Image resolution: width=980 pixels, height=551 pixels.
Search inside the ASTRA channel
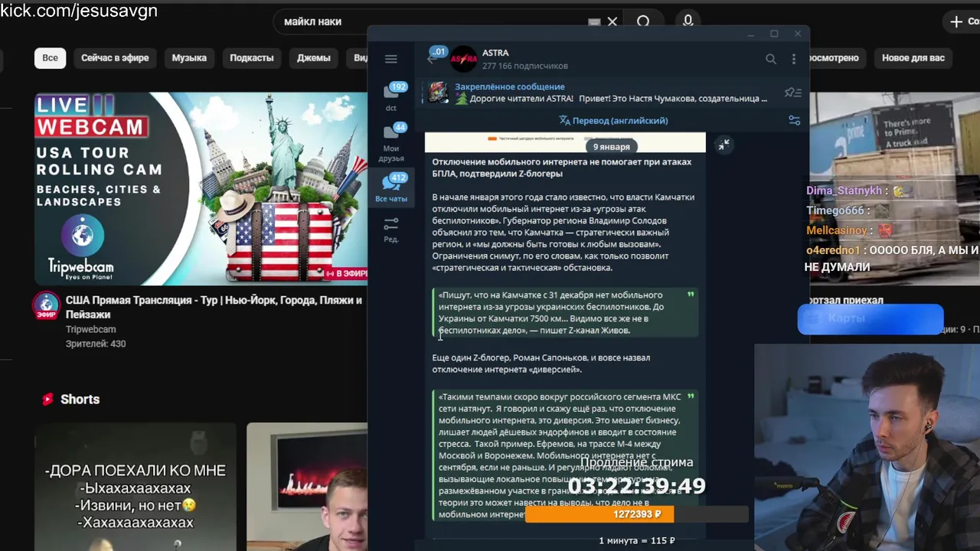click(771, 59)
